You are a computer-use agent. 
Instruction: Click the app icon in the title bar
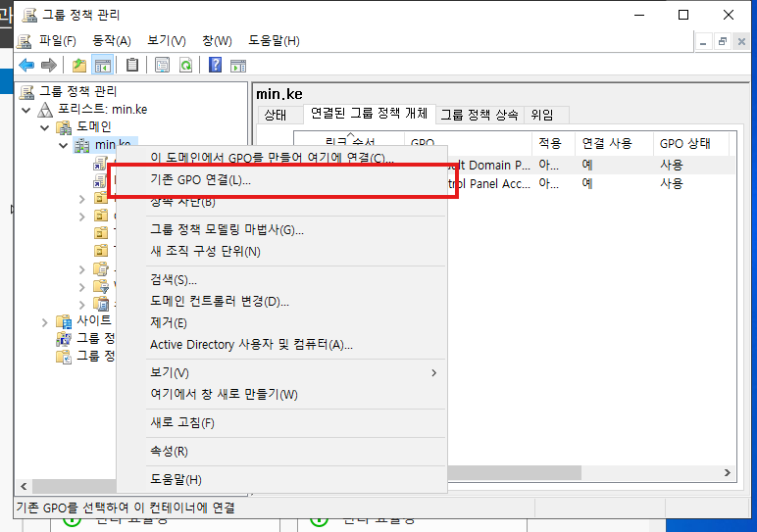29,15
